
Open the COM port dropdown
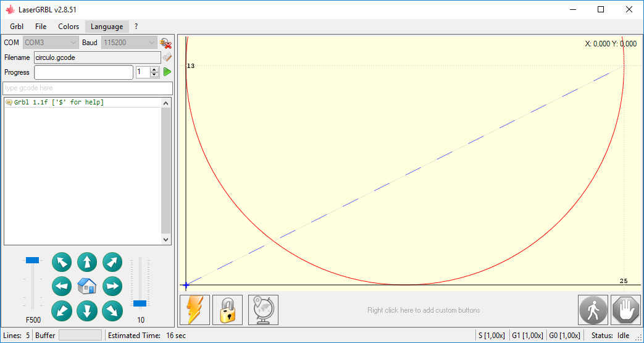pyautogui.click(x=51, y=43)
